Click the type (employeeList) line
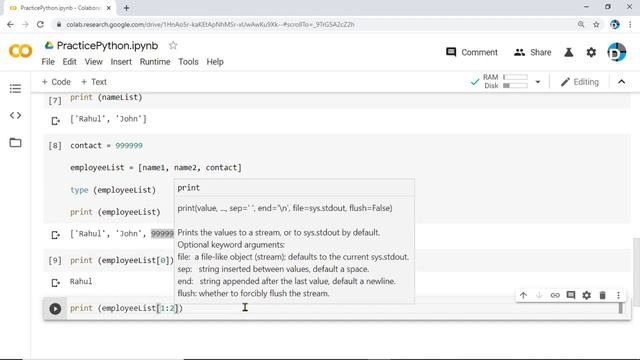The width and height of the screenshot is (640, 360). coord(113,190)
